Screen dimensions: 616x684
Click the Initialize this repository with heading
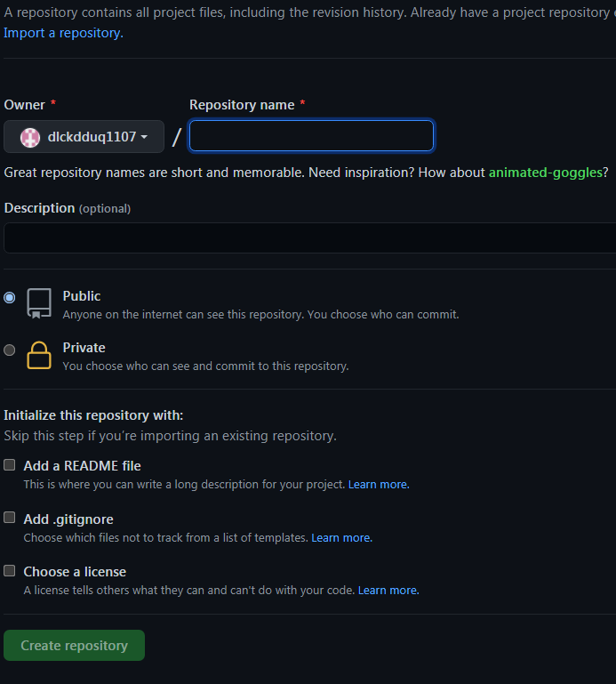pos(93,415)
